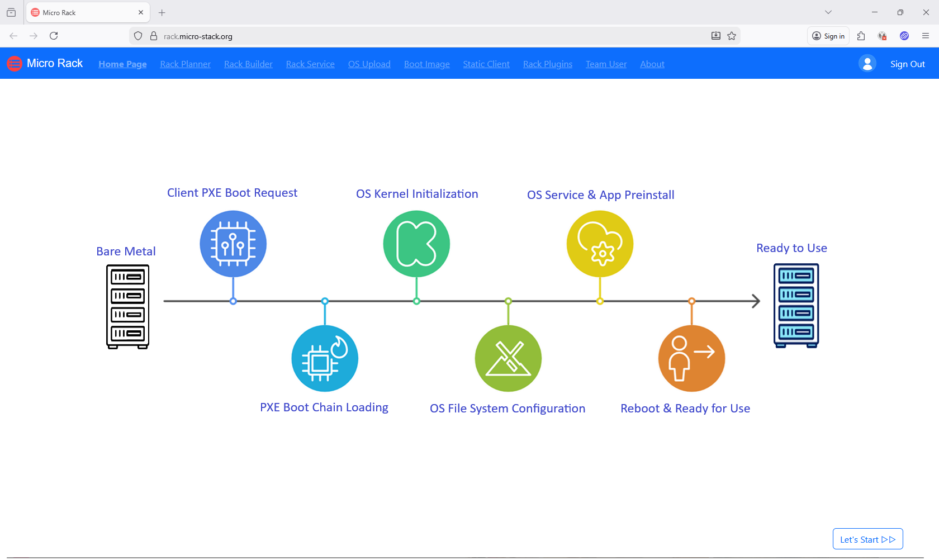
Task: Select the Home Page navigation item
Action: [122, 64]
